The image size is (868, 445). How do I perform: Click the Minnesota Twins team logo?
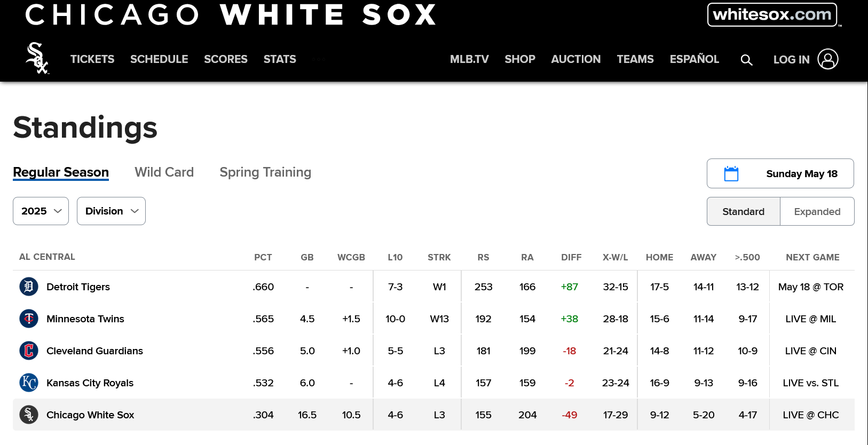point(29,319)
